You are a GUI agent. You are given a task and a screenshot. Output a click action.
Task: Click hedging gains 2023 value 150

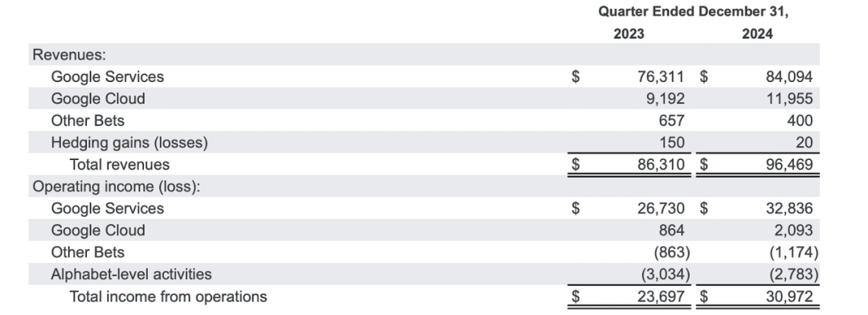(x=672, y=143)
